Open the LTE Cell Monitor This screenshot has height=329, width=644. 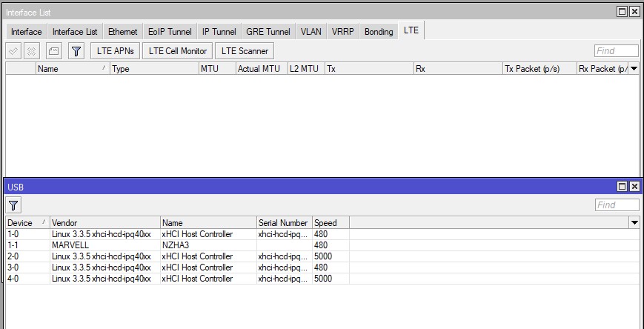[x=177, y=51]
